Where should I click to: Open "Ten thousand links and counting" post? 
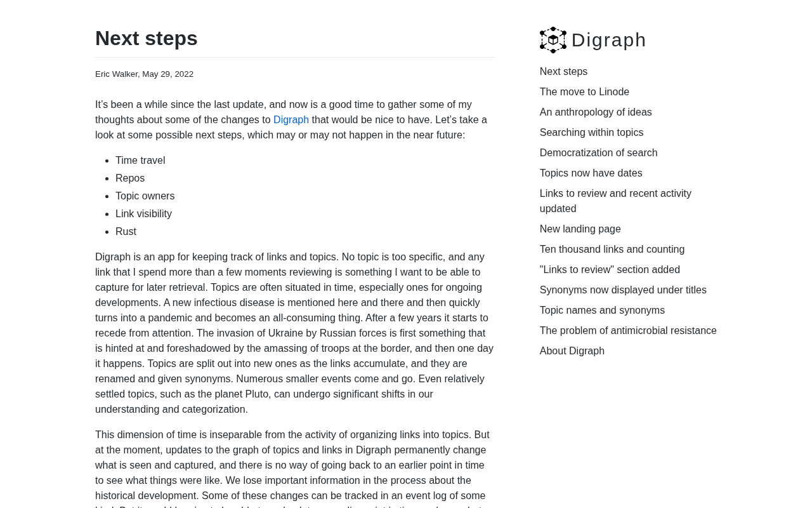[x=612, y=250]
